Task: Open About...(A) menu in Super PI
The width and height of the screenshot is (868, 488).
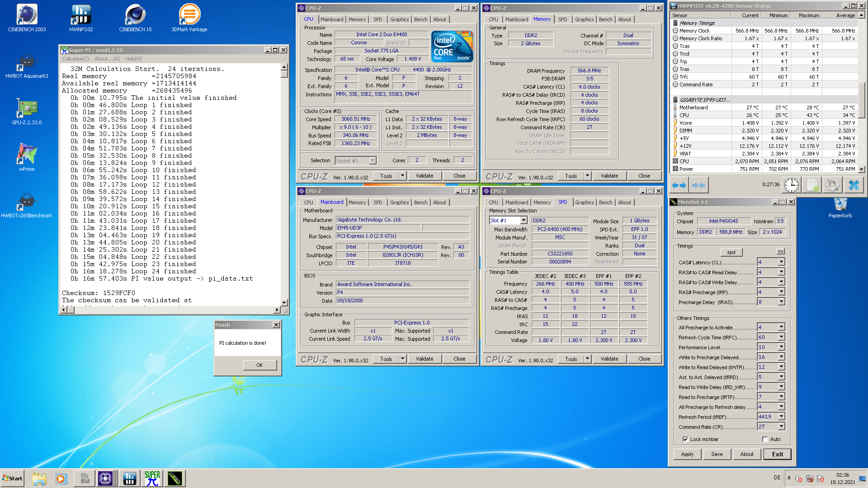Action: click(107, 59)
